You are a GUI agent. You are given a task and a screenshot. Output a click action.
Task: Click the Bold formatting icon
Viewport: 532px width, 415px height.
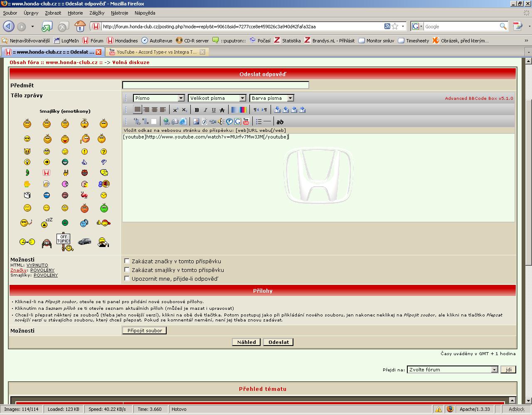(x=197, y=110)
